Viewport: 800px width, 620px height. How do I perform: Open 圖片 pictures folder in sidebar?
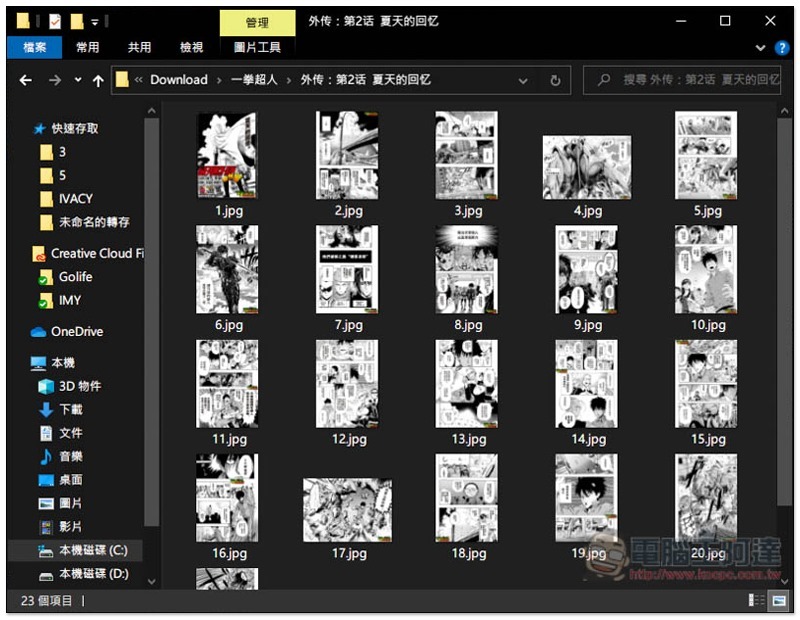70,504
